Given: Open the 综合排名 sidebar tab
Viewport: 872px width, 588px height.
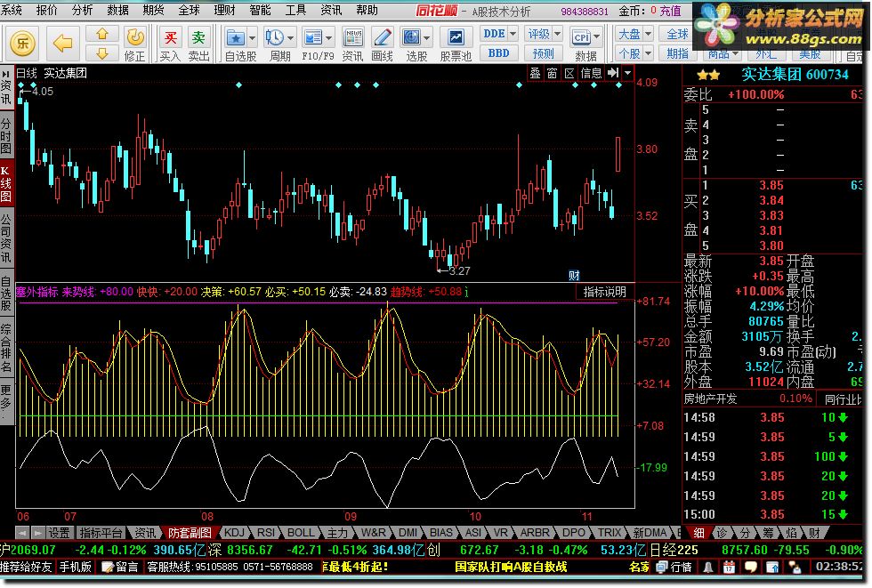Looking at the screenshot, I should 6,348.
